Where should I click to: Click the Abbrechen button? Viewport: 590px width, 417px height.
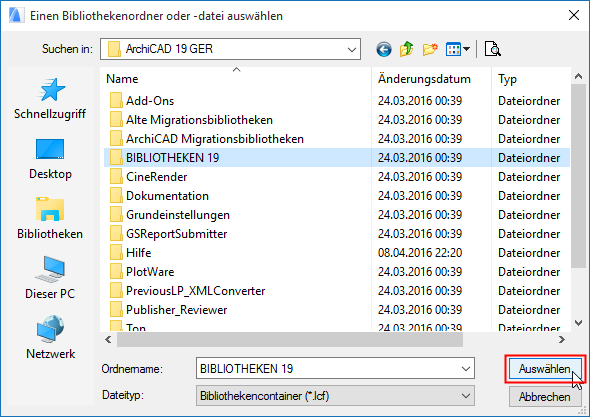coord(545,397)
